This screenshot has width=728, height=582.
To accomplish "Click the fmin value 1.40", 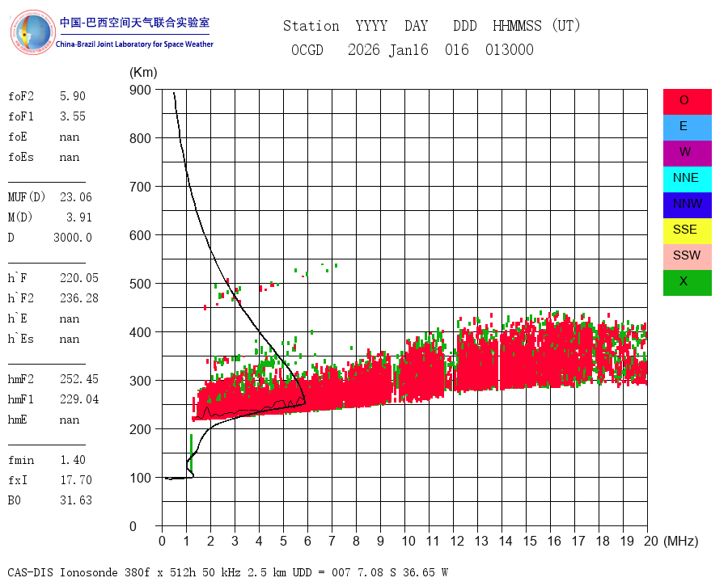I will click(x=73, y=460).
